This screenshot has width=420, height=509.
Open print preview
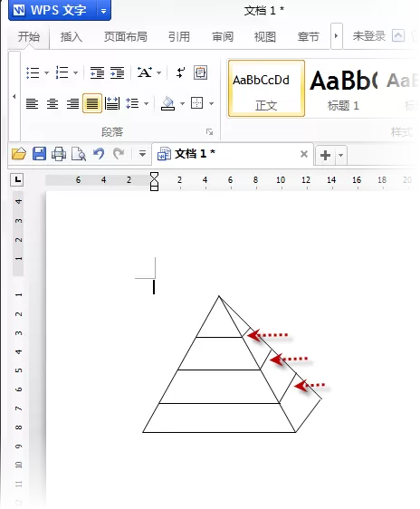pyautogui.click(x=79, y=154)
